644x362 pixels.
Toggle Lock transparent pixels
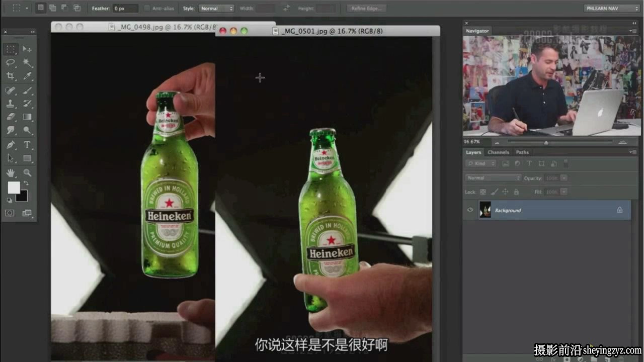pyautogui.click(x=483, y=192)
